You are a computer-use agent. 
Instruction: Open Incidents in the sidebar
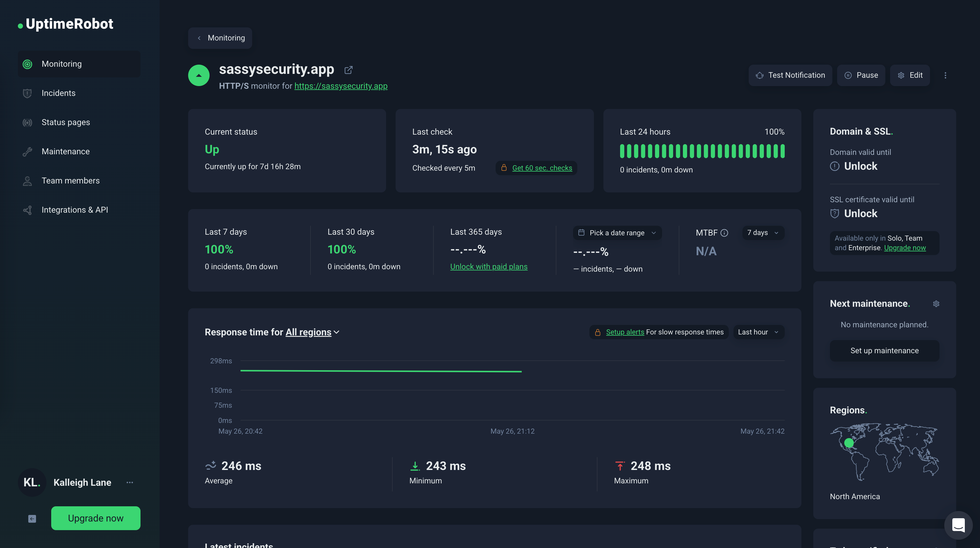coord(79,93)
